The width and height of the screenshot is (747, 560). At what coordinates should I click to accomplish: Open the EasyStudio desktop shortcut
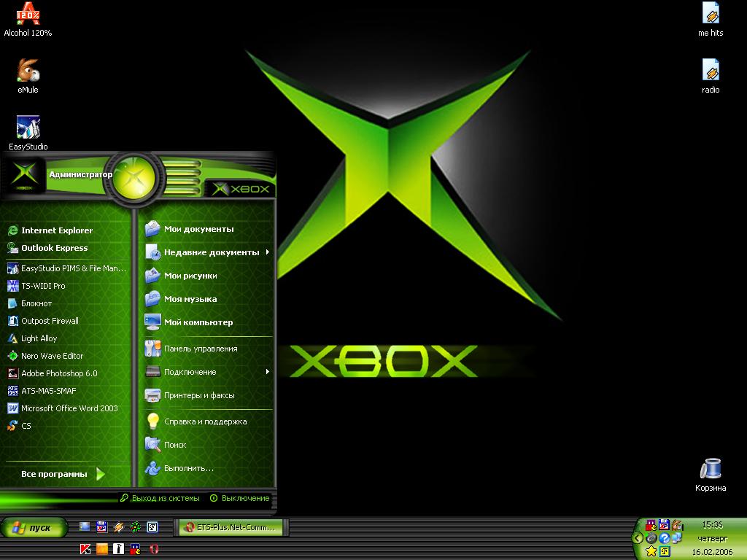[x=28, y=127]
